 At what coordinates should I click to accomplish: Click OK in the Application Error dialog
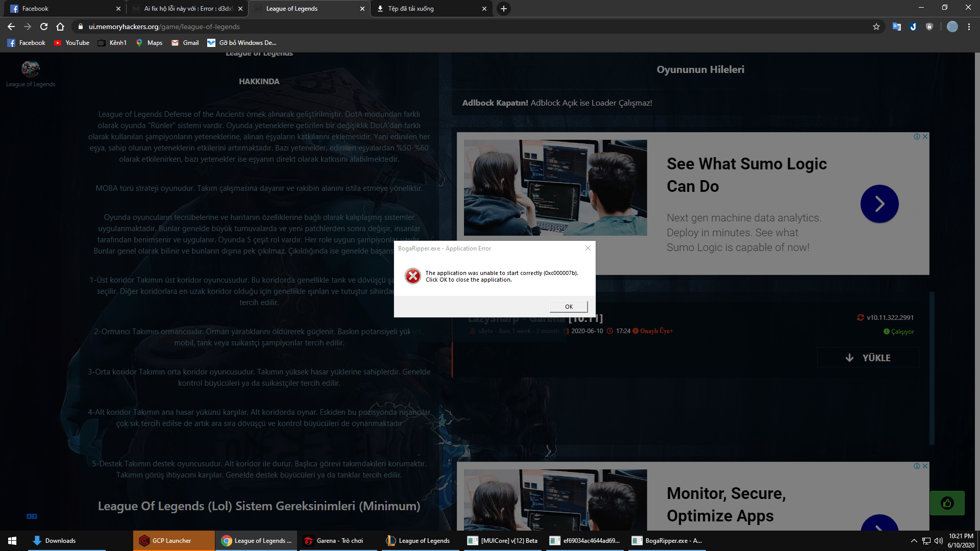coord(569,307)
